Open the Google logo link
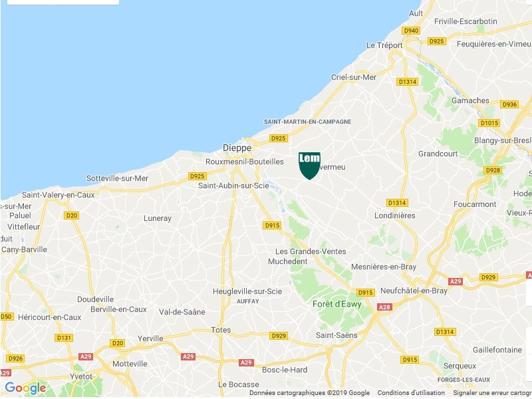The width and height of the screenshot is (532, 399). tap(25, 388)
